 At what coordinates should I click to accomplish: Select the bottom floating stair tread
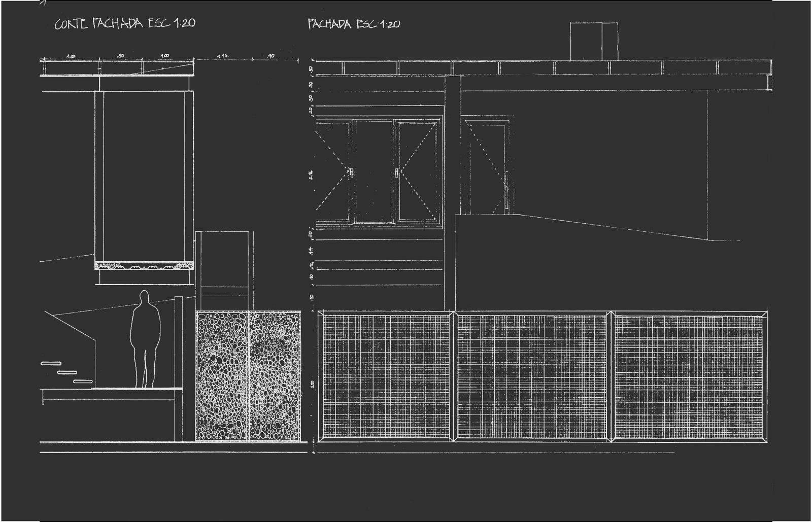tap(82, 381)
